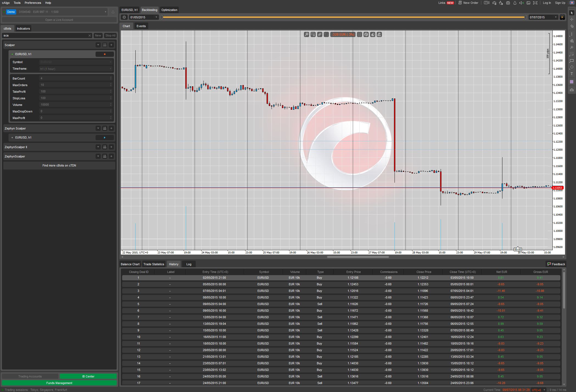Select the equidistant channel tool
This screenshot has height=392, width=576.
tap(572, 41)
